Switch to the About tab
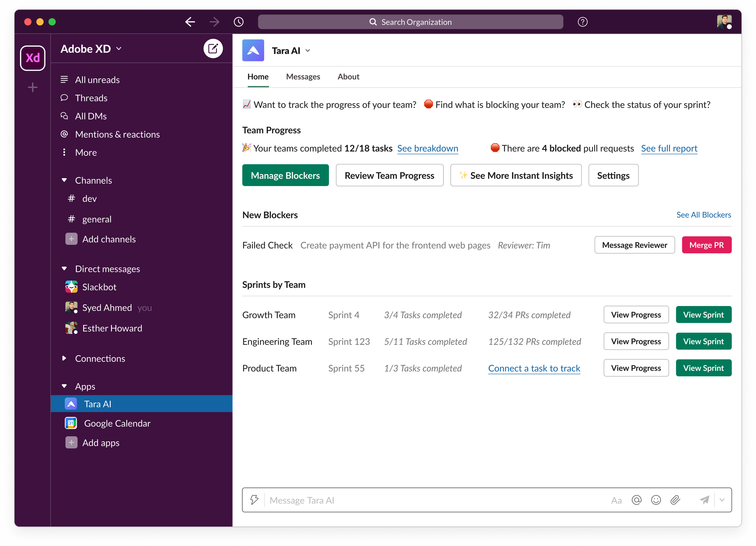Image resolution: width=756 pixels, height=546 pixels. coord(348,77)
